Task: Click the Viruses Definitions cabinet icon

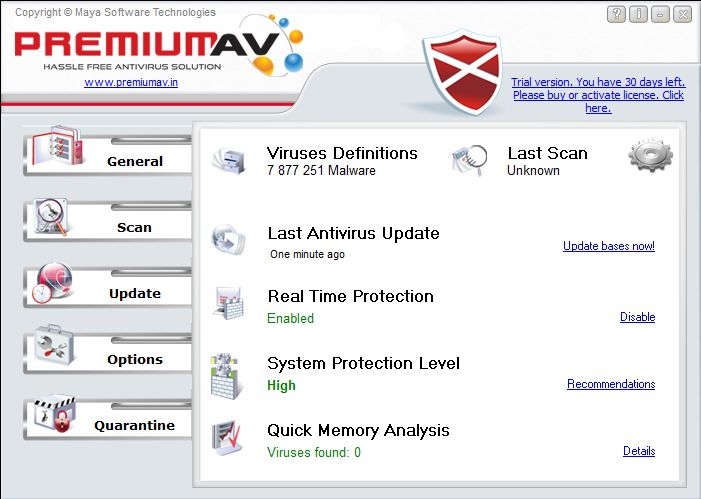Action: click(x=229, y=160)
